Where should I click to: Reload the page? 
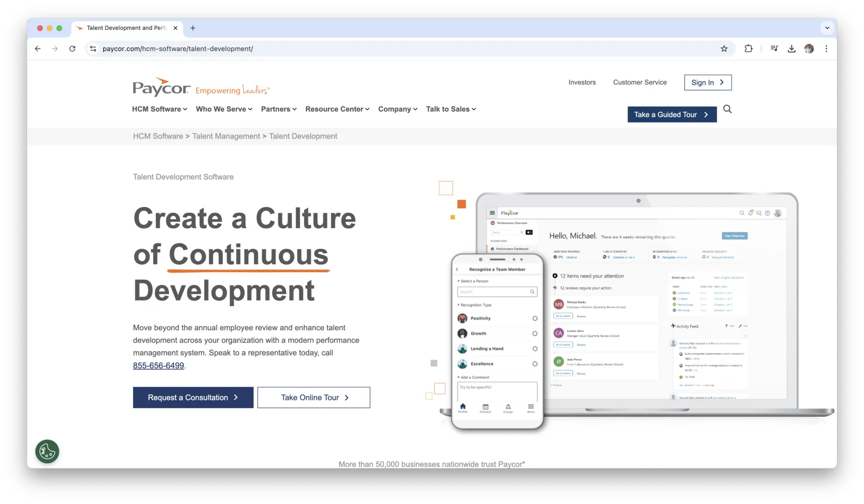(72, 49)
